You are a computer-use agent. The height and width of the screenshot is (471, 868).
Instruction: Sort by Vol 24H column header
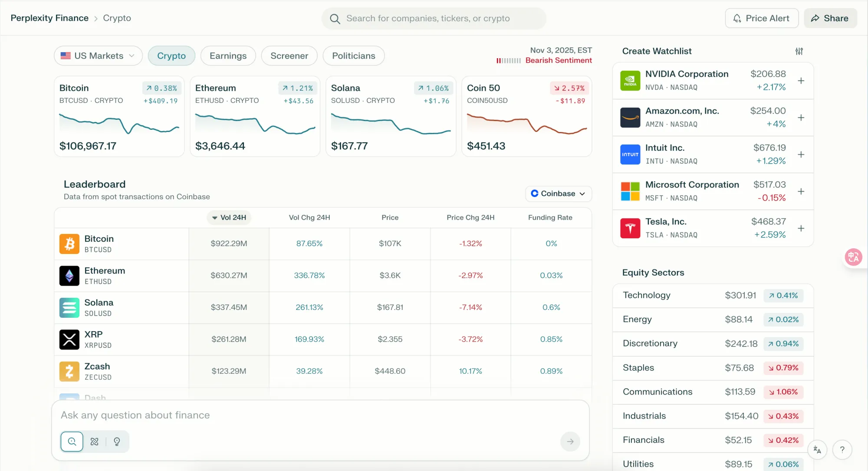coord(229,217)
